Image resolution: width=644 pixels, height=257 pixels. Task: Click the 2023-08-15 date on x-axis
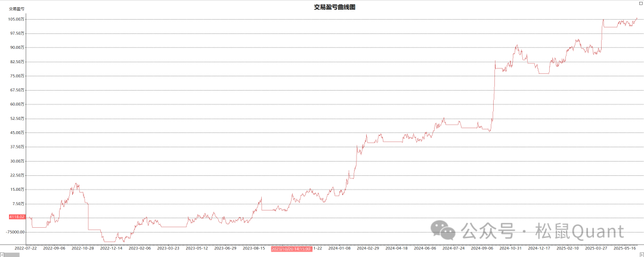pyautogui.click(x=254, y=248)
